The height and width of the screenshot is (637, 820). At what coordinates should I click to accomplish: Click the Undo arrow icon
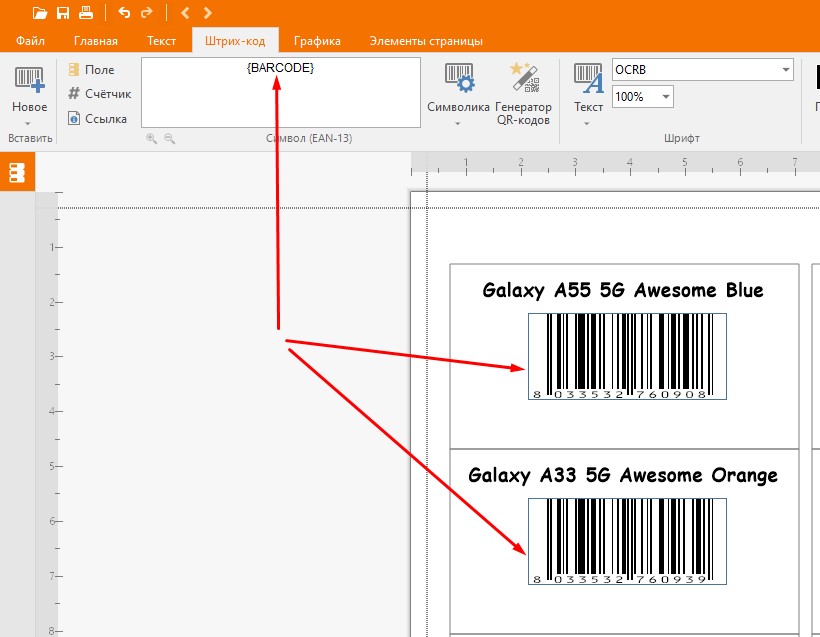coord(124,13)
